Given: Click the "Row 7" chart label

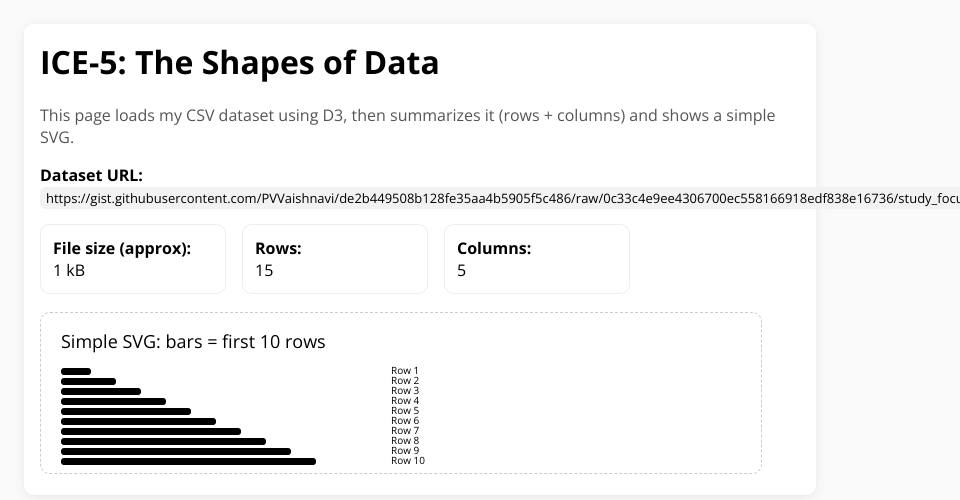Looking at the screenshot, I should click(x=405, y=431).
